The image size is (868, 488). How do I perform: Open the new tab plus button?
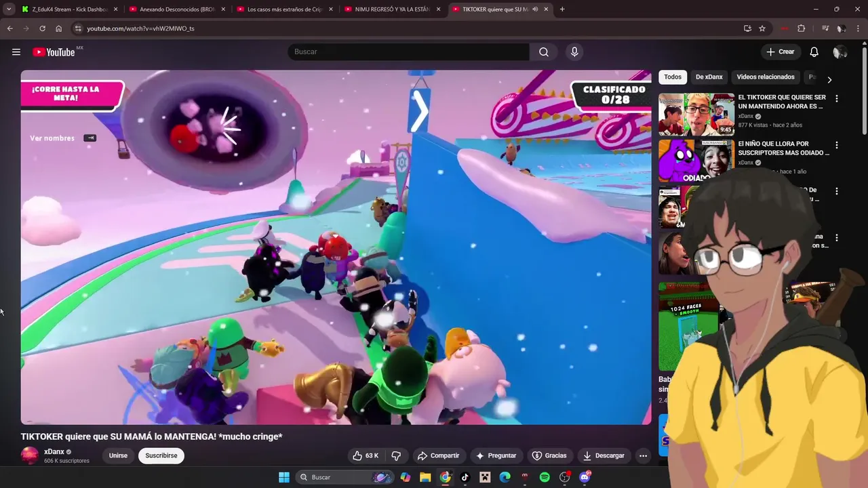coord(562,9)
